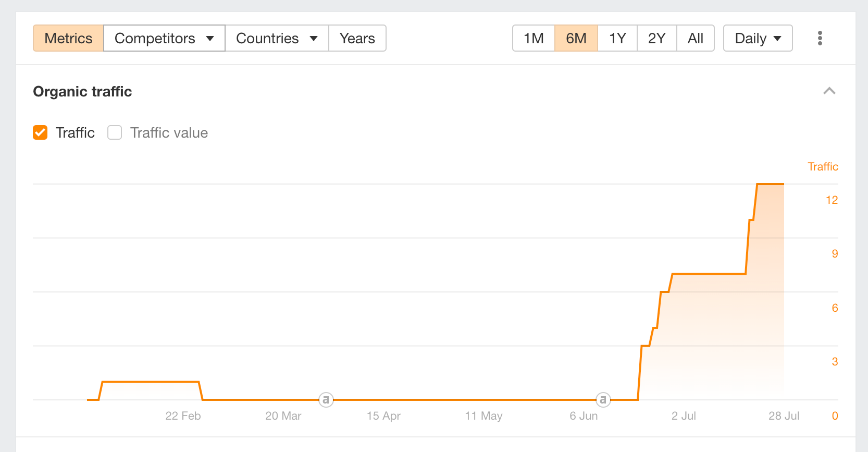Screen dimensions: 868x452
Task: Open the three-dot more options menu
Action: coord(820,38)
